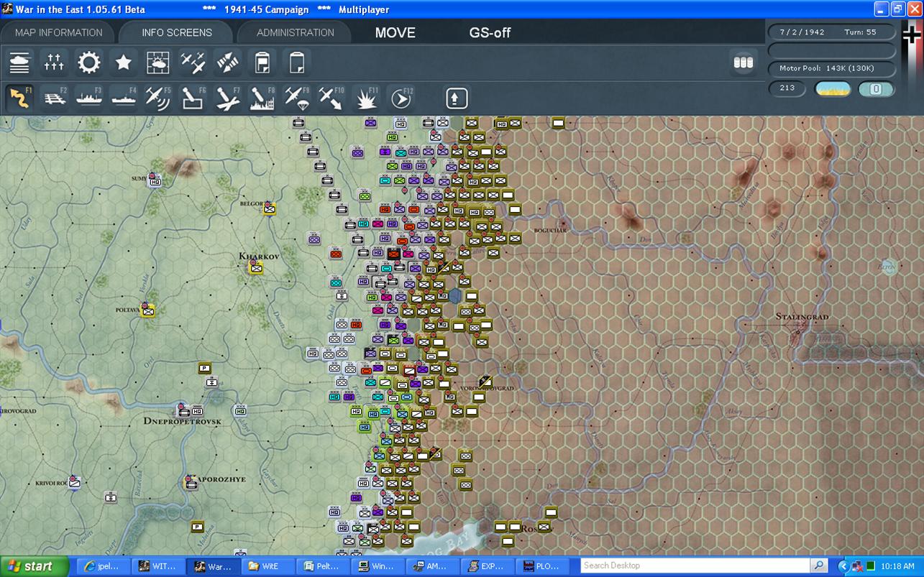Click the crossed arrows reinforcement icon

227,63
